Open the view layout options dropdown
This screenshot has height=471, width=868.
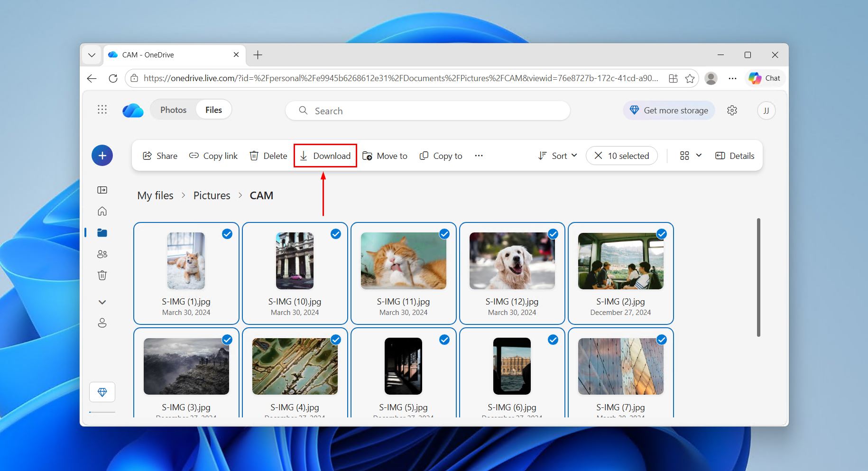[691, 156]
